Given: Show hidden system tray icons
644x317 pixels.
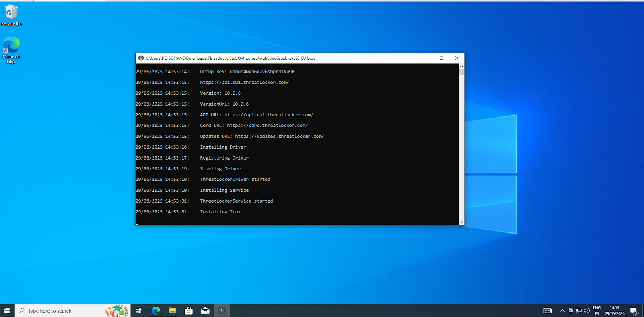Looking at the screenshot, I should tap(562, 311).
